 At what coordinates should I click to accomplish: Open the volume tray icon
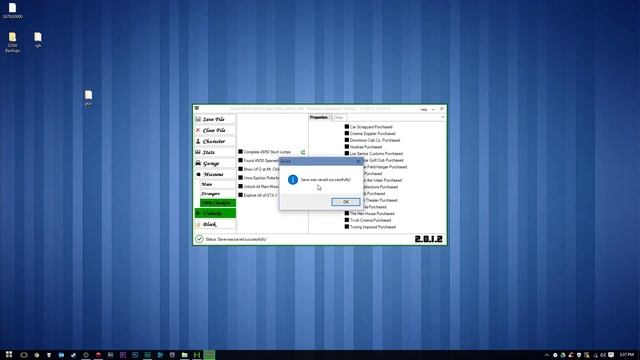tap(603, 355)
